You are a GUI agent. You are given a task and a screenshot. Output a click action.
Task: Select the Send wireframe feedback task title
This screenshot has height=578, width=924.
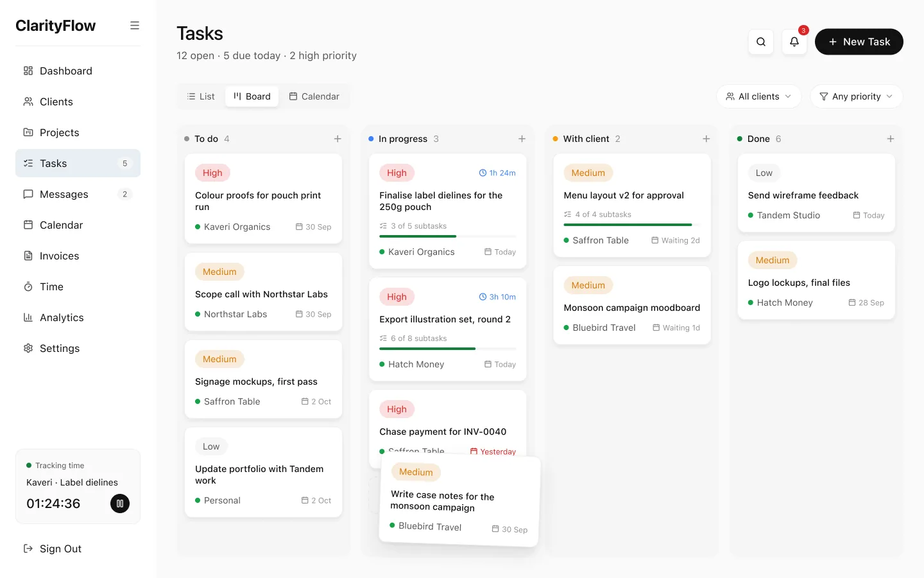tap(803, 195)
